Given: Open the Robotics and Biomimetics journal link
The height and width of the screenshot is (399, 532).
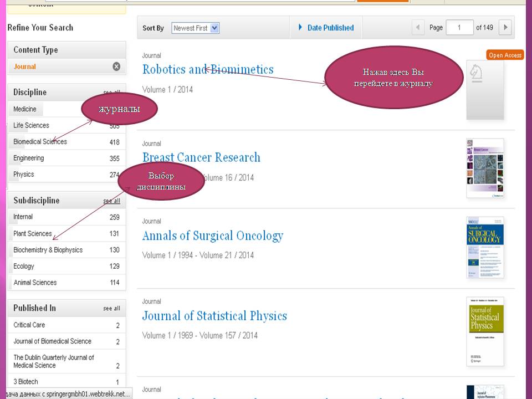Looking at the screenshot, I should coord(208,69).
